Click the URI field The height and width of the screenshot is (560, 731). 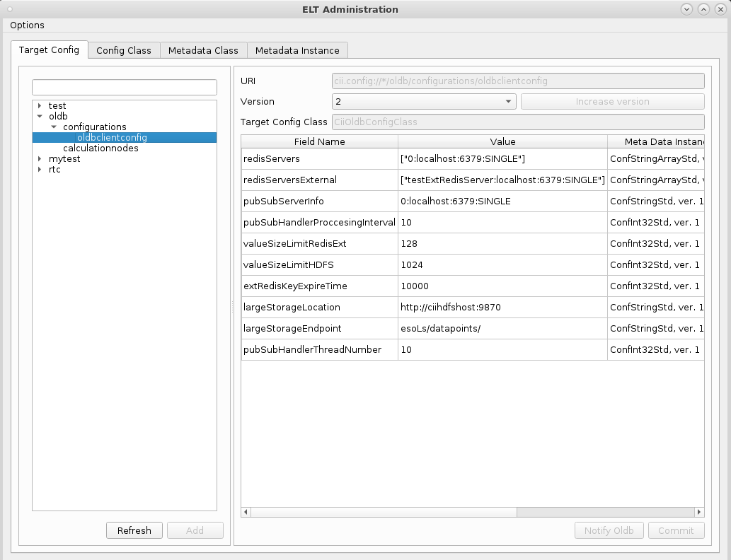518,81
